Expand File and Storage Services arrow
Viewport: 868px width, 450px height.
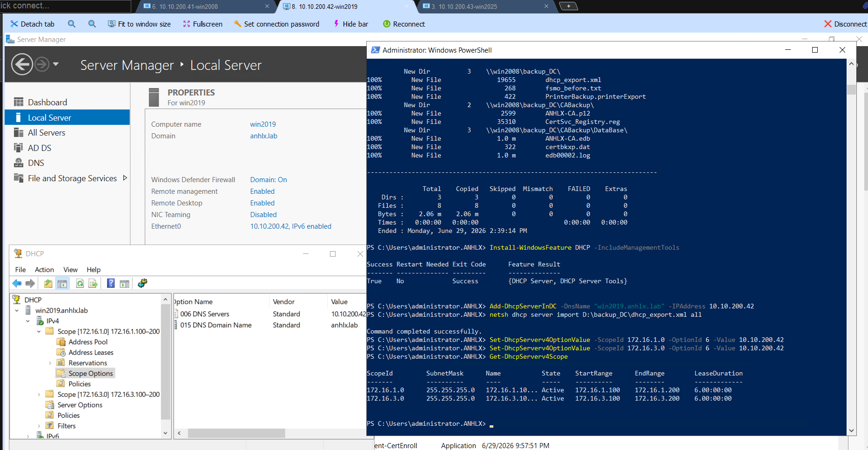[125, 178]
